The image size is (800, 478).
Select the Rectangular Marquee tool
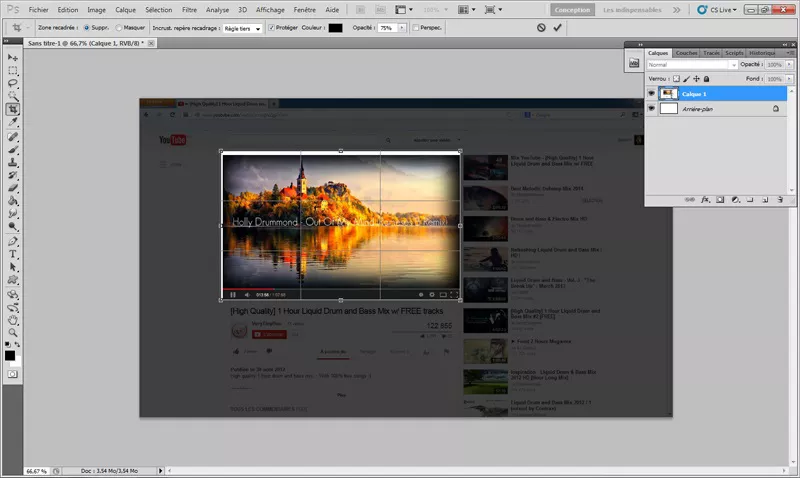(13, 71)
